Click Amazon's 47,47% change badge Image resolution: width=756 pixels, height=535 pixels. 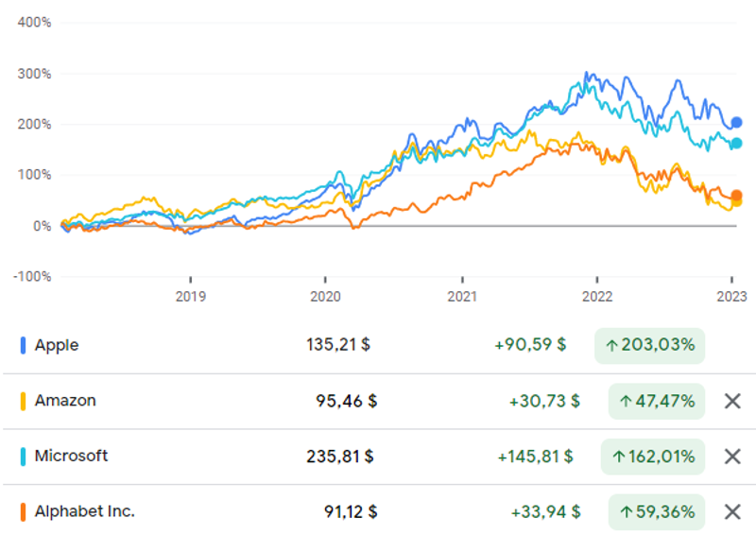tap(656, 401)
